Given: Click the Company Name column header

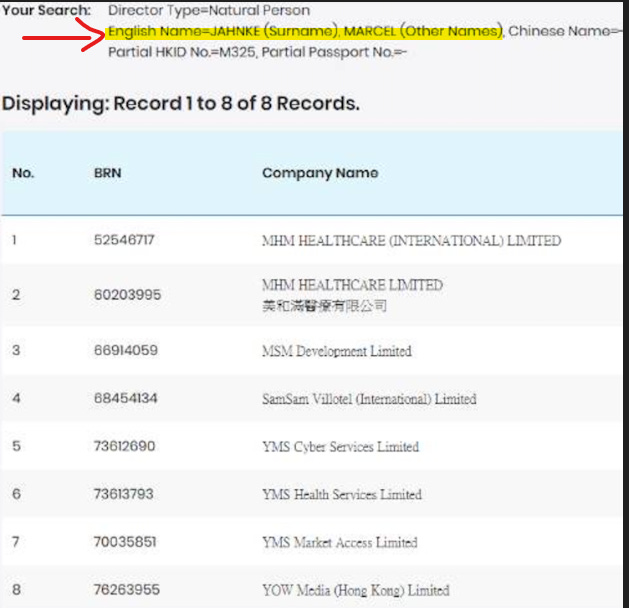Looking at the screenshot, I should [320, 173].
